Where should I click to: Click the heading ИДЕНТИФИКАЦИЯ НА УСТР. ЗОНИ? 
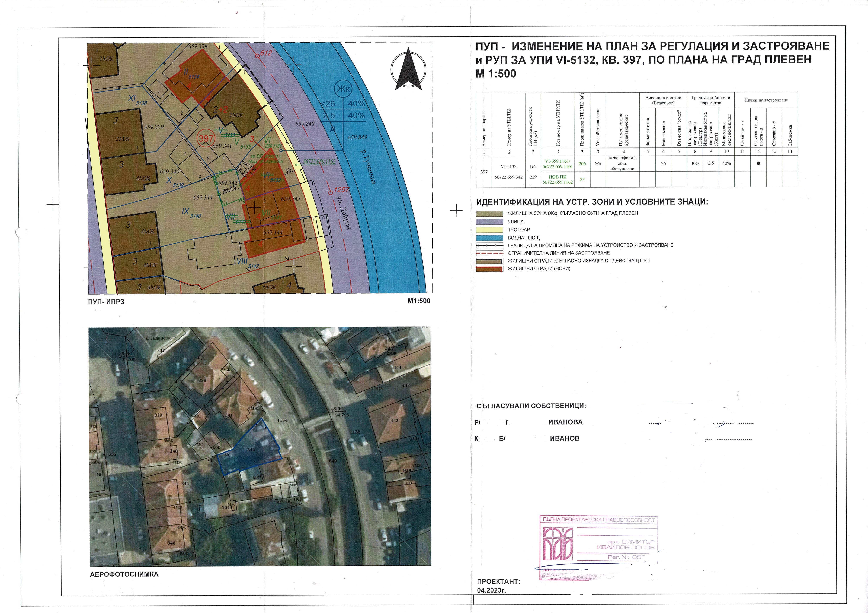[592, 202]
